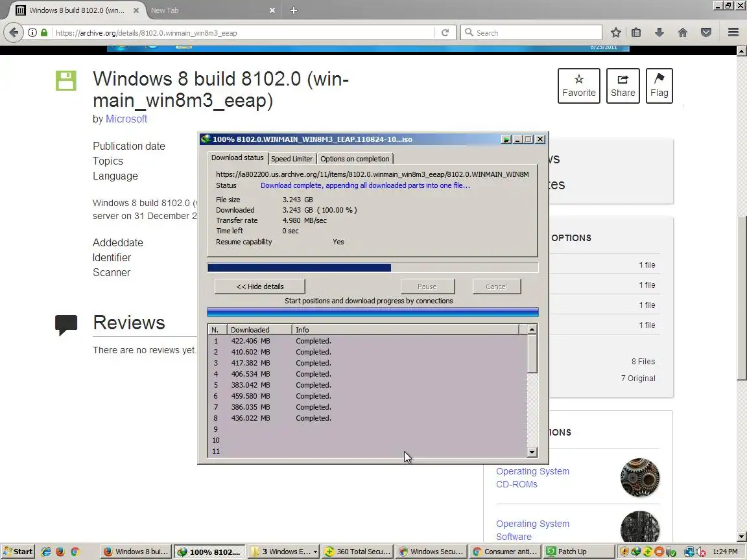Click the Downloaded column header
Viewport: 747px width, 560px height.
pyautogui.click(x=259, y=329)
